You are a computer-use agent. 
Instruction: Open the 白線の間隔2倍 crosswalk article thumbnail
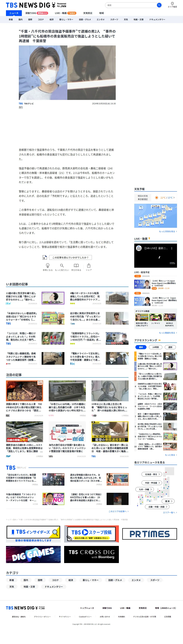[x=25, y=432]
